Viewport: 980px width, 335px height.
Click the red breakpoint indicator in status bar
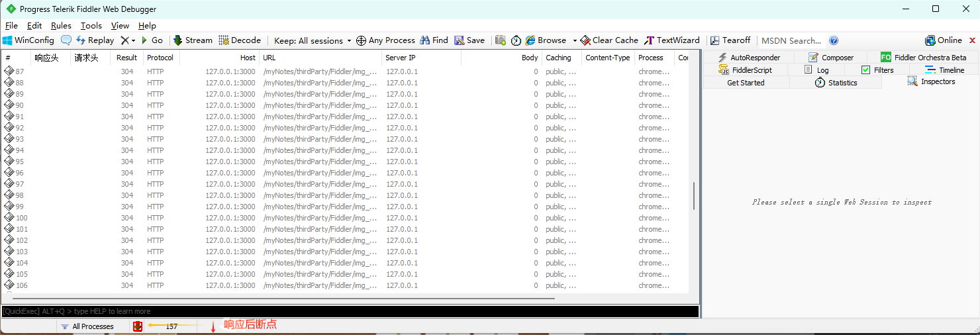tap(138, 326)
